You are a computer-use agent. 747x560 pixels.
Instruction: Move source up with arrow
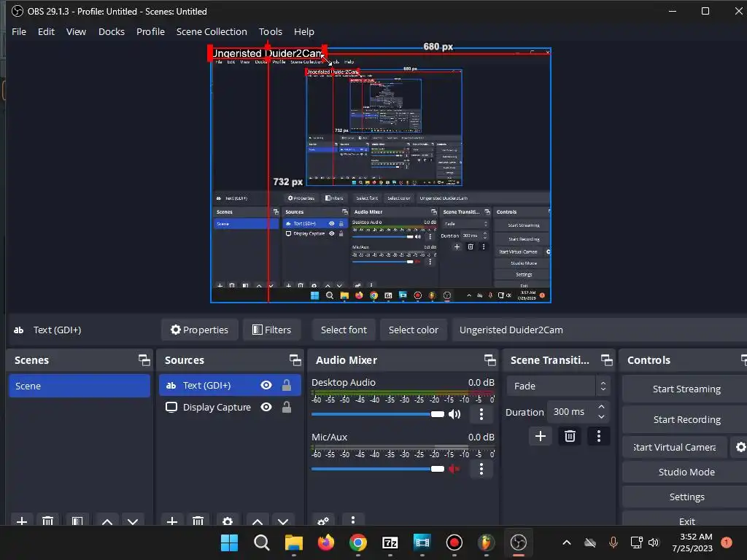[258, 521]
